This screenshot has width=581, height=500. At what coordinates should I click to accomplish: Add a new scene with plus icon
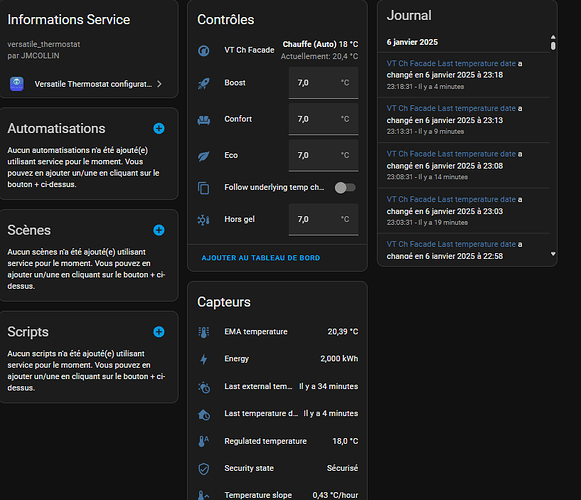point(159,230)
